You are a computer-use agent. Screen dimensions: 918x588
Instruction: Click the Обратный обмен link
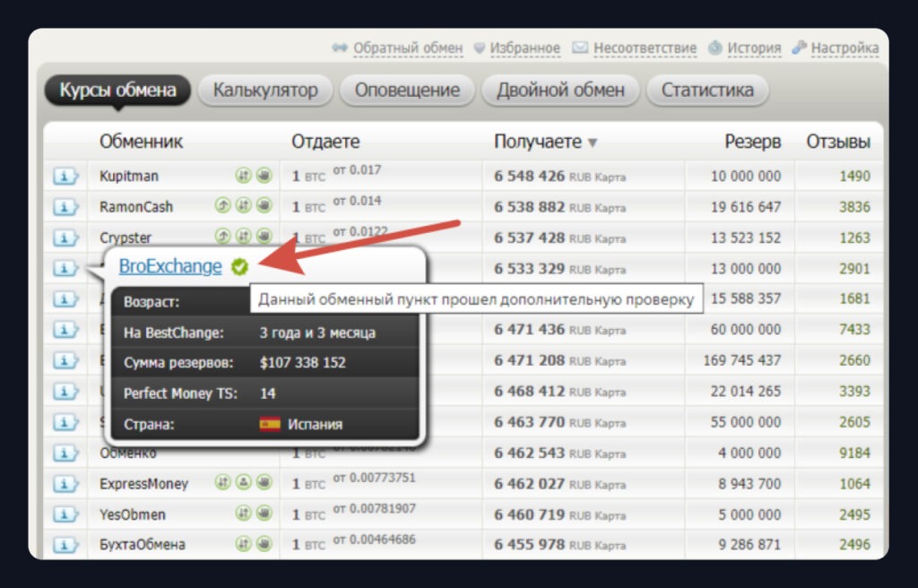[407, 48]
